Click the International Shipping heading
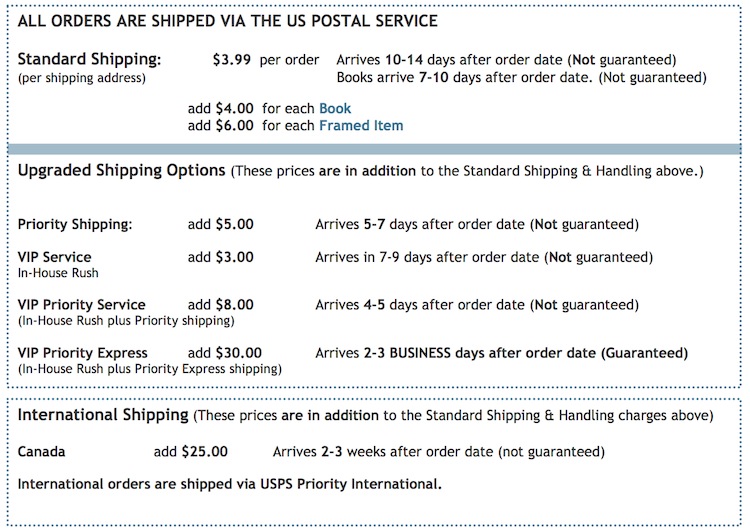The height and width of the screenshot is (532, 750). coord(103,415)
